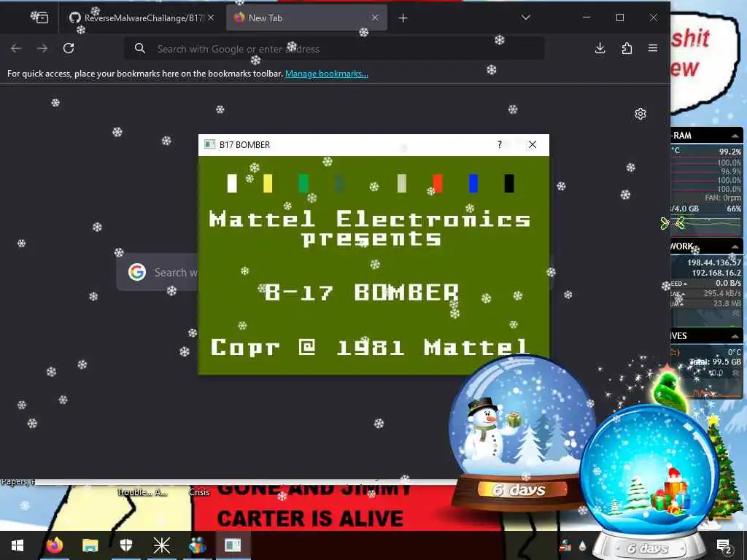747x560 pixels.
Task: Click the 99.2% CPU usage reading
Action: coord(729,152)
